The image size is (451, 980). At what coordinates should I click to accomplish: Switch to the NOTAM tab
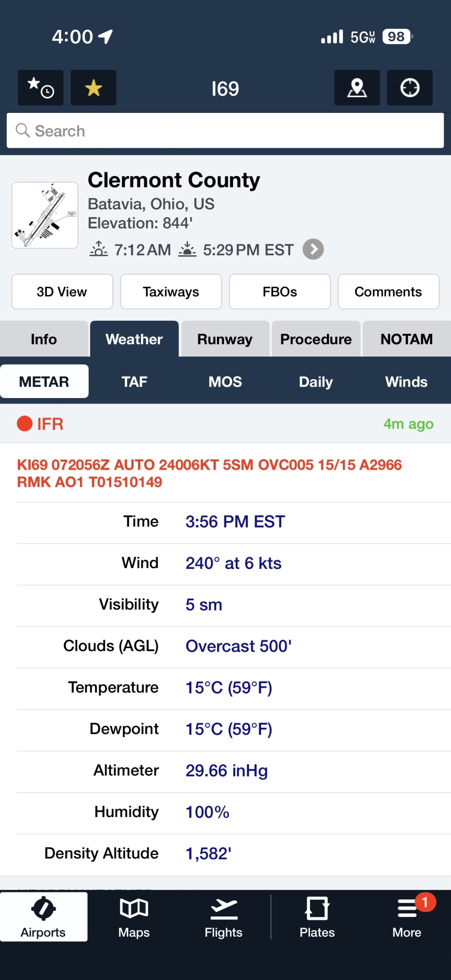click(x=407, y=339)
